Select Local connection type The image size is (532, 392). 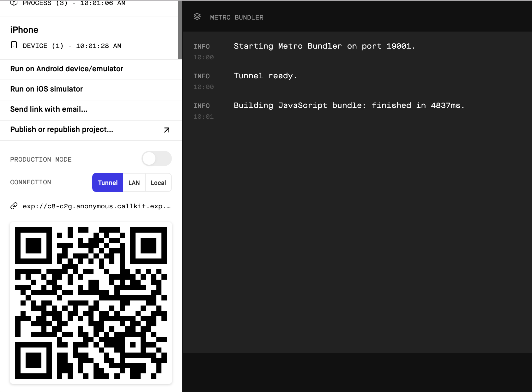coord(158,182)
